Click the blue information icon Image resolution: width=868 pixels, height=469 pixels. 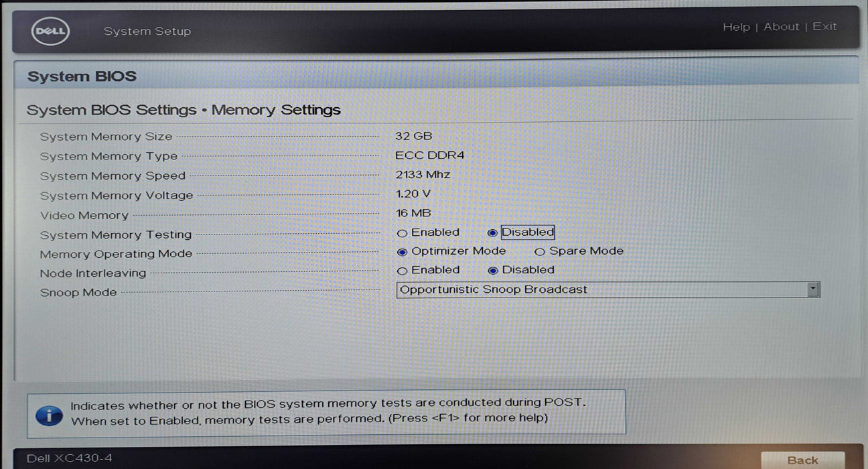click(x=49, y=413)
